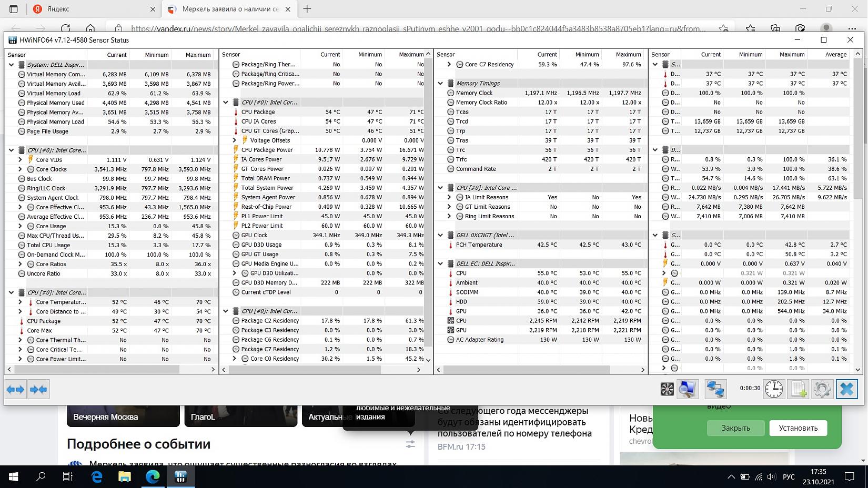
Task: Open the taskbar clock showing 17:35
Action: 818,476
